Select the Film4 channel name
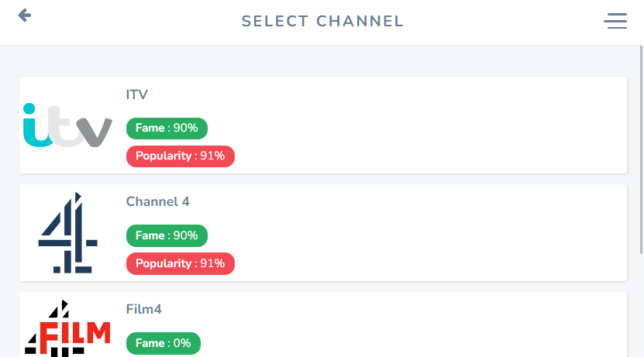This screenshot has height=357, width=644. point(144,309)
